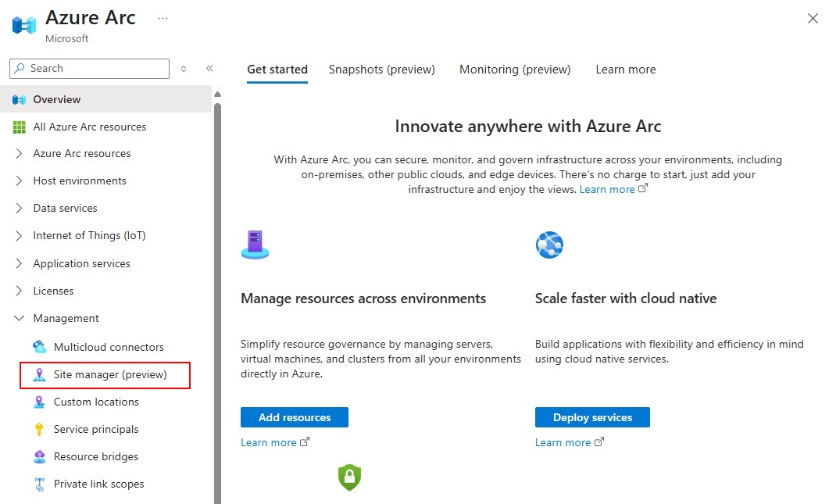Click the Private link scopes icon

tap(41, 484)
